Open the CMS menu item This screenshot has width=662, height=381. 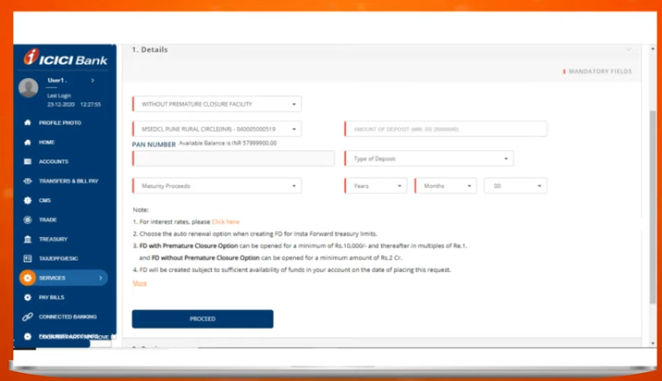point(45,201)
